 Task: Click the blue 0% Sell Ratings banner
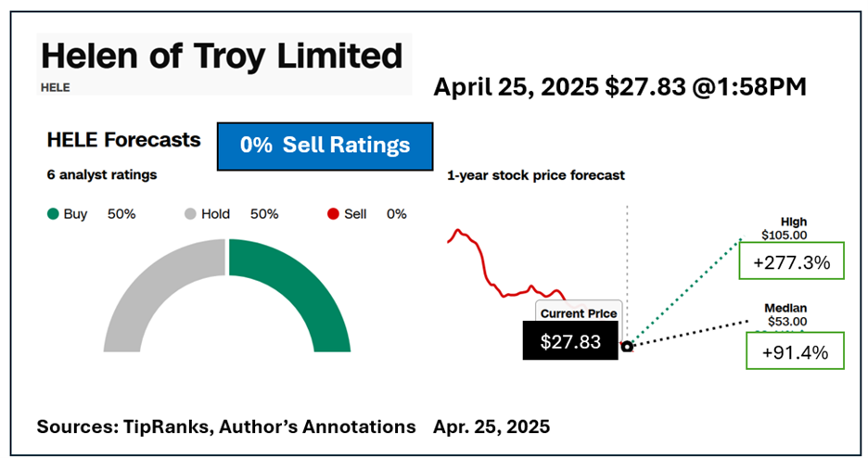click(x=325, y=146)
